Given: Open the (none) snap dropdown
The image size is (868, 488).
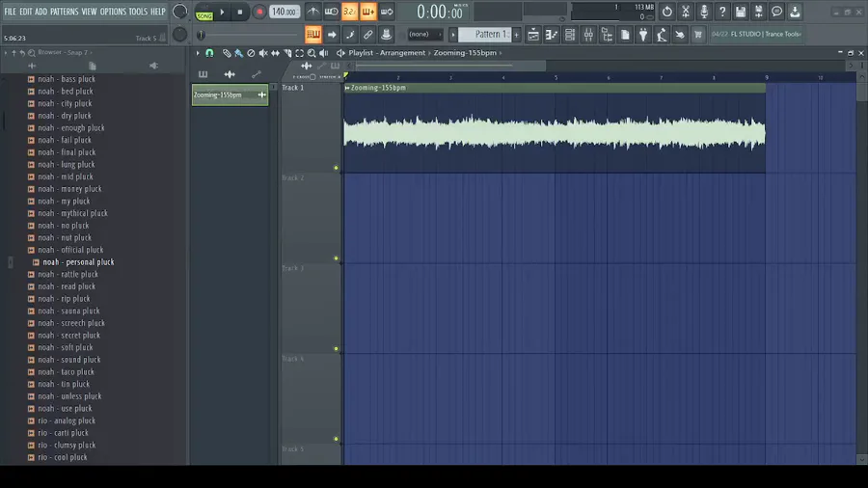Looking at the screenshot, I should pyautogui.click(x=424, y=35).
